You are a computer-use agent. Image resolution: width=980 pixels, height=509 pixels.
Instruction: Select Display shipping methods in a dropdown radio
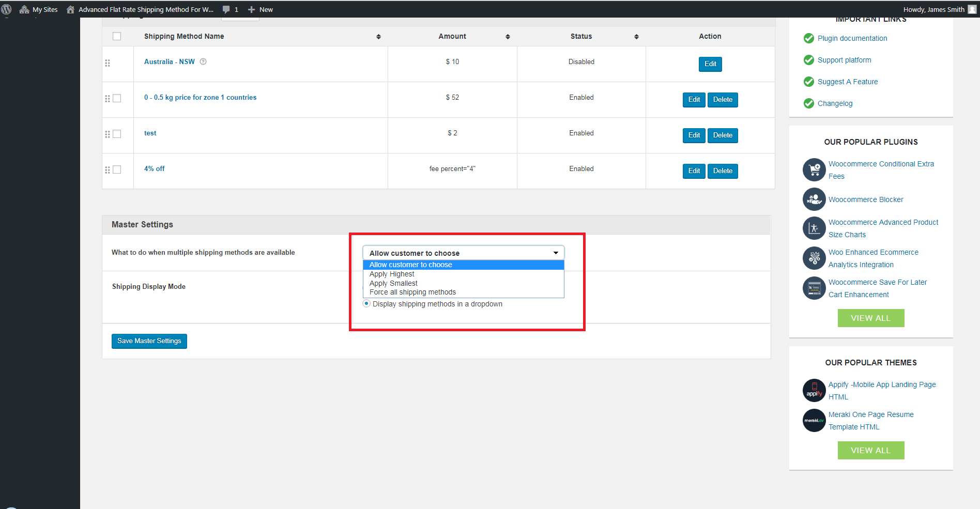(366, 304)
